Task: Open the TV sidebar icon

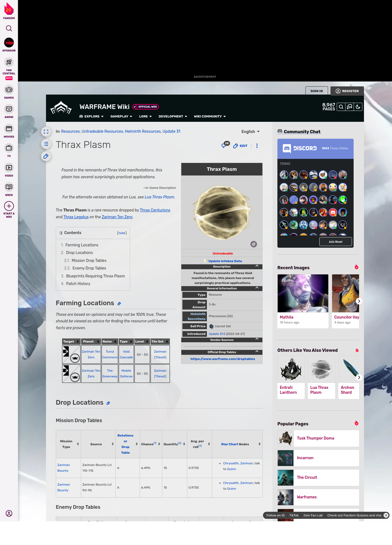Action: coord(9,148)
